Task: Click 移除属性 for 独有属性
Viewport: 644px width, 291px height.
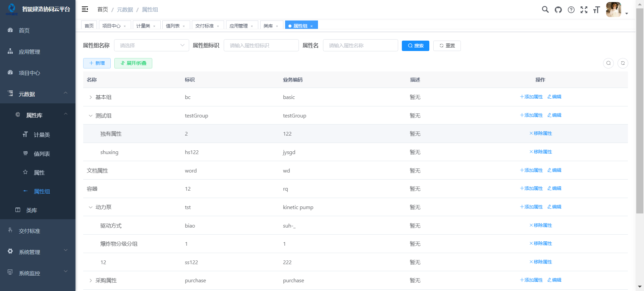Action: [x=541, y=133]
